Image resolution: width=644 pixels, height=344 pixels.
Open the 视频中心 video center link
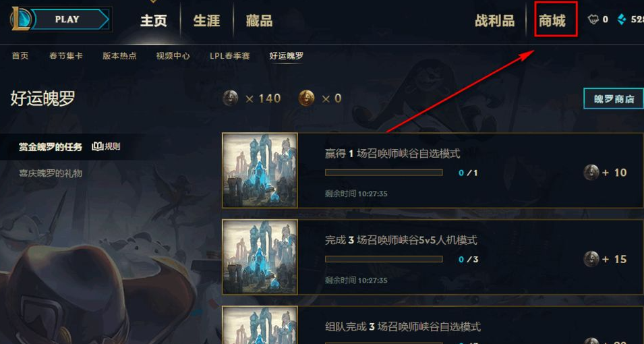click(x=173, y=56)
